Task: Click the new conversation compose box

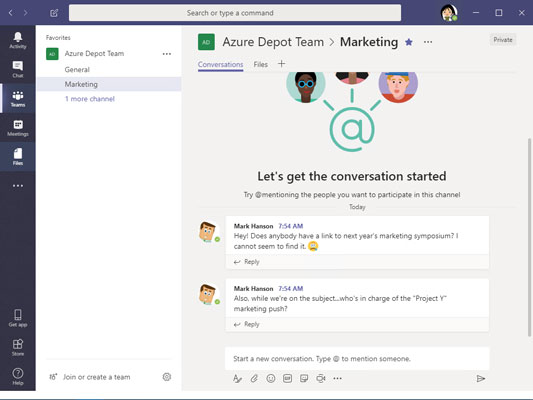Action: click(x=357, y=359)
